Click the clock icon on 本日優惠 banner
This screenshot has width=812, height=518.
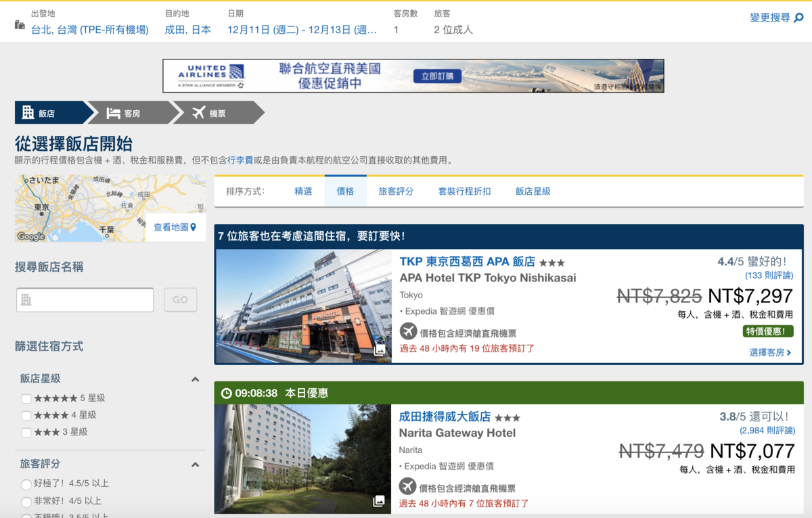coord(227,393)
